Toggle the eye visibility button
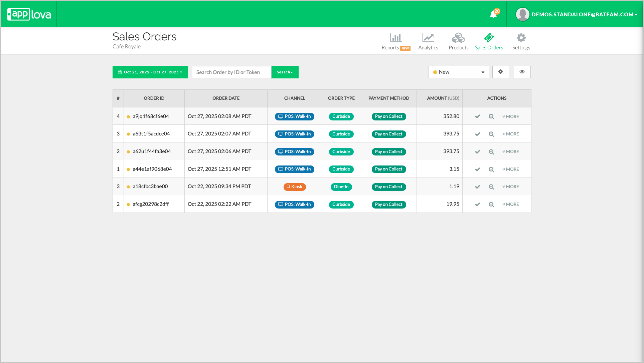644x363 pixels. (522, 72)
